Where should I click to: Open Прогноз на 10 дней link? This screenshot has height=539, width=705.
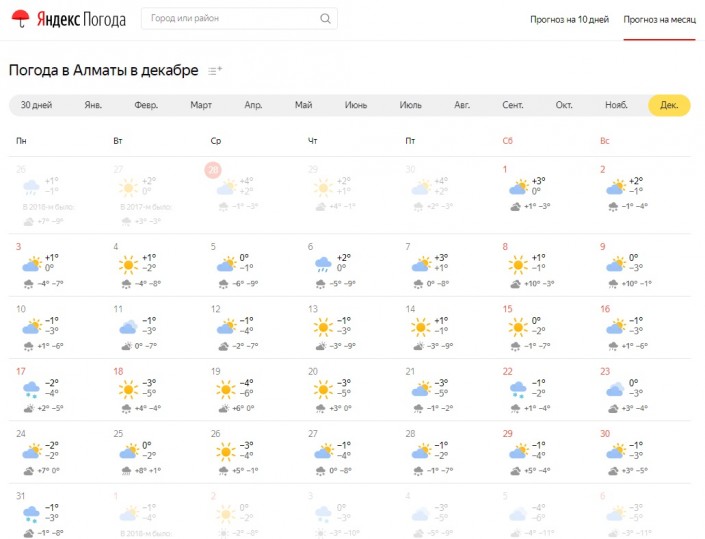coord(569,19)
